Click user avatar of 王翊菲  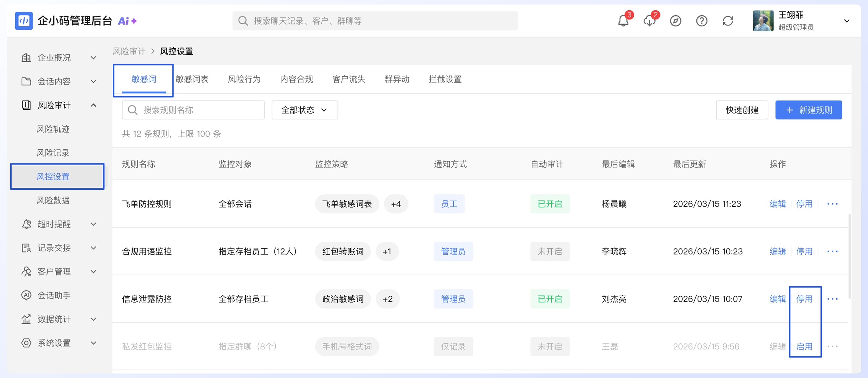763,21
